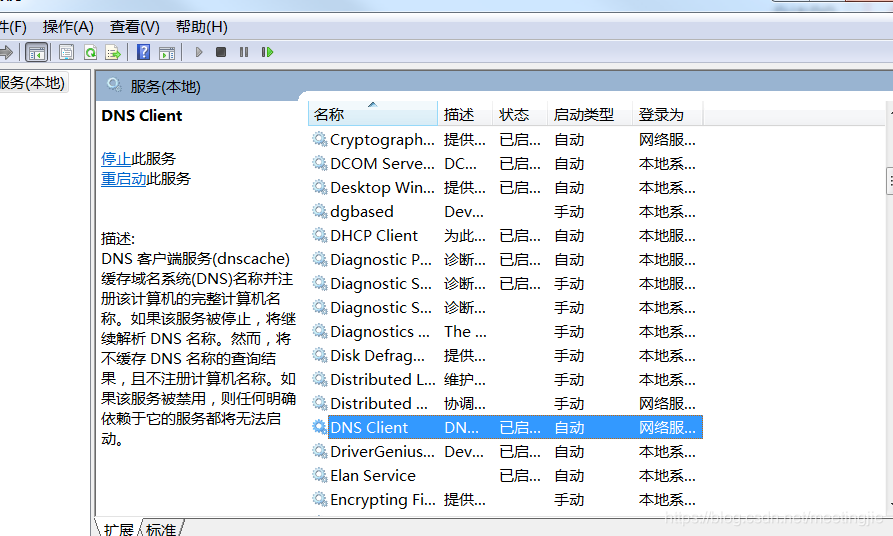Click the pause service icon

coord(244,52)
